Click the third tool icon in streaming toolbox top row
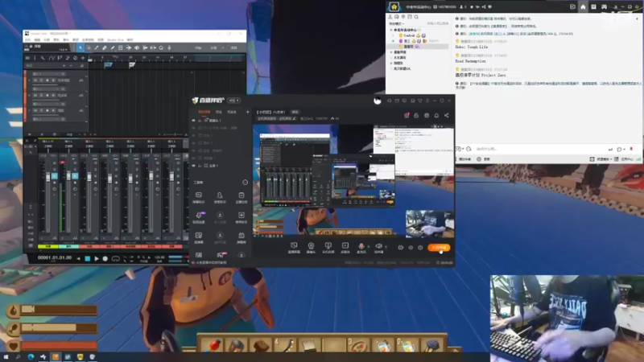Viewport: 644px width, 362px height. pyautogui.click(x=241, y=195)
